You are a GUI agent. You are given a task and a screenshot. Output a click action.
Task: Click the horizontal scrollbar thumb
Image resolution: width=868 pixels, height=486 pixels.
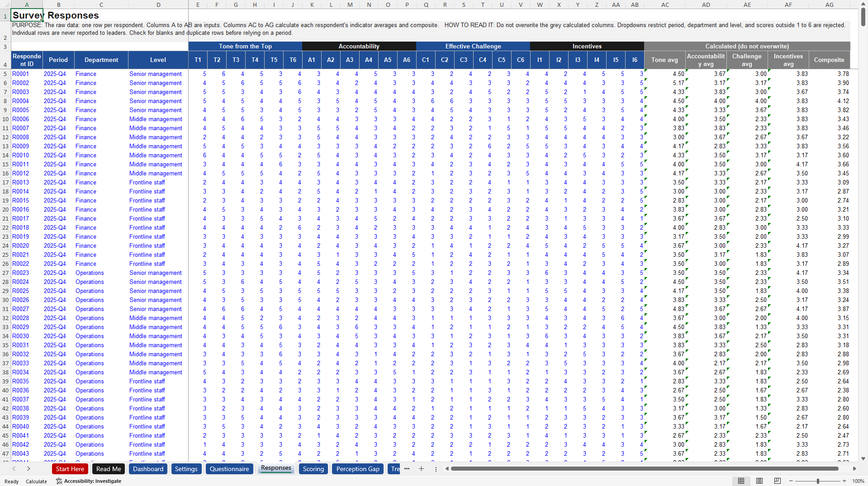(645, 469)
